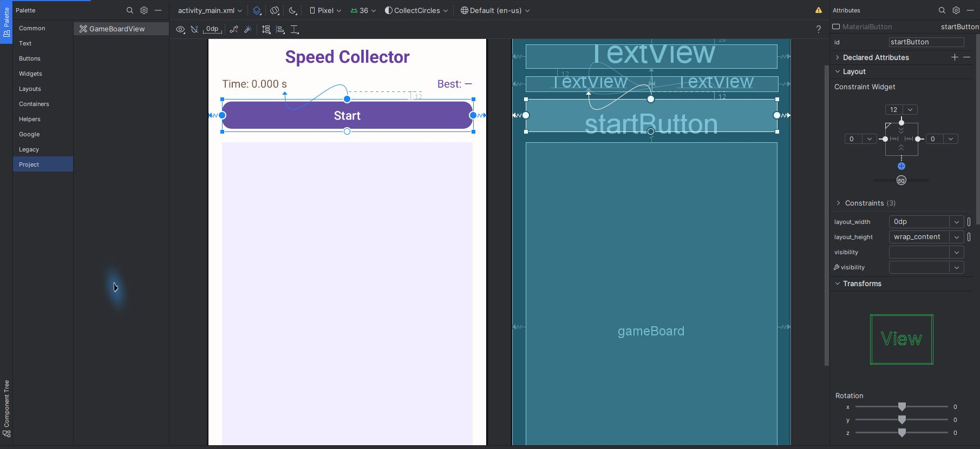Open the Pack vertical distribution icon
980x449 pixels.
[266, 29]
